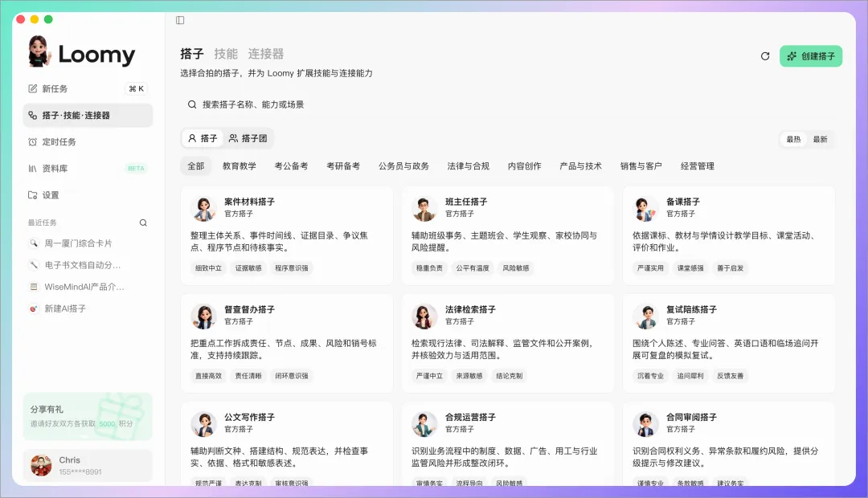
Task: Filter by 法律与合规 category
Action: 469,166
